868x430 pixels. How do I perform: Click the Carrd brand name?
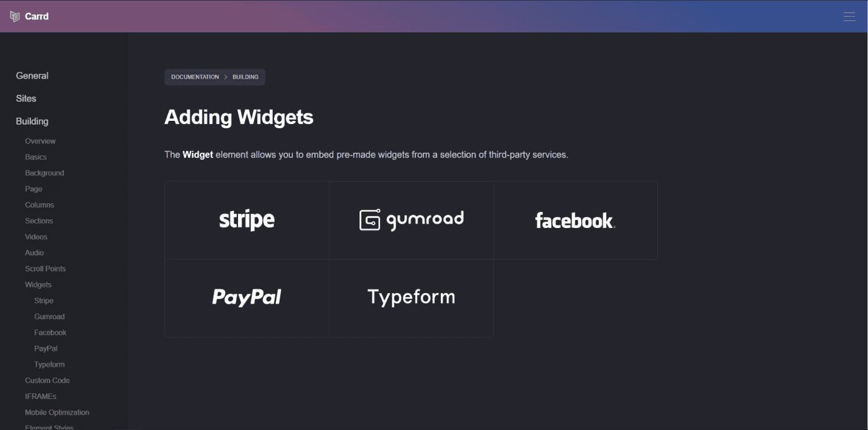coord(37,17)
